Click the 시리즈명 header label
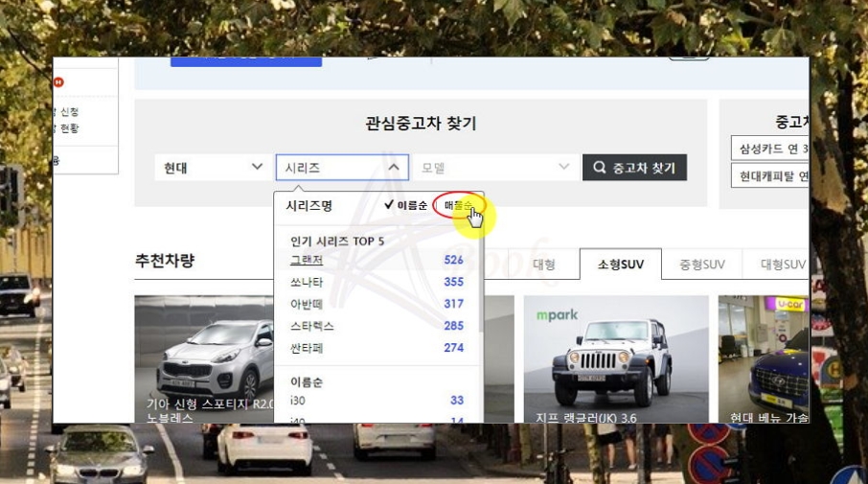 click(x=308, y=205)
